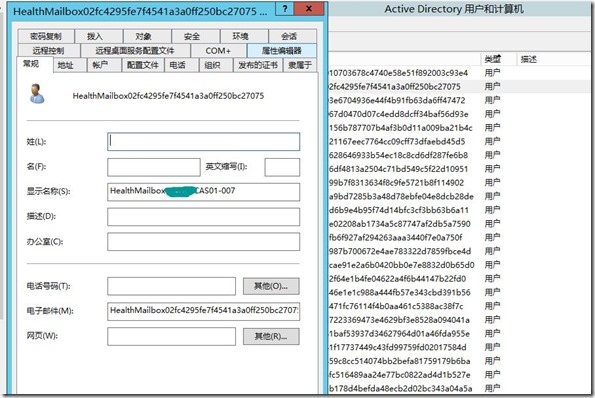
Task: Select the 组织 tab
Action: 216,65
